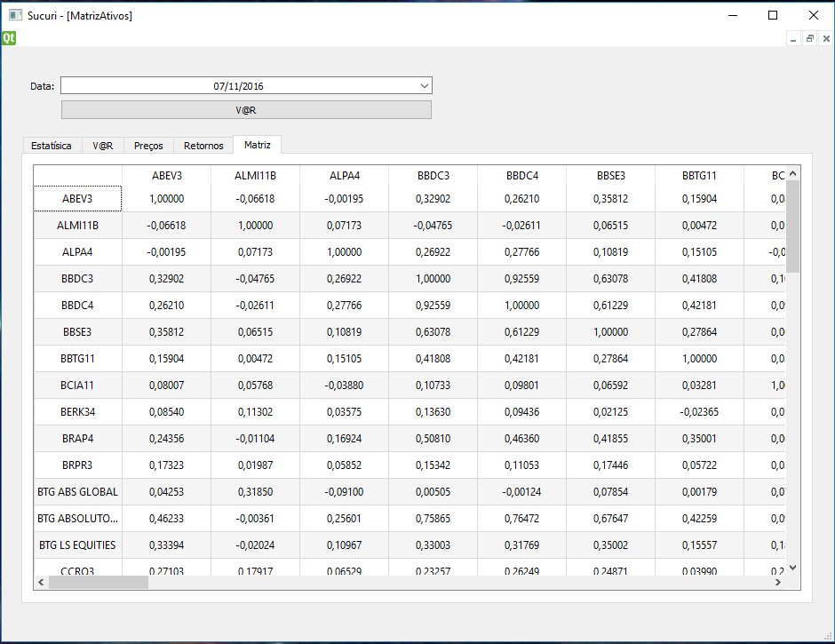The width and height of the screenshot is (835, 644).
Task: Click cell 0,15557 in BTG LS EQUITIES row
Action: [x=700, y=545]
